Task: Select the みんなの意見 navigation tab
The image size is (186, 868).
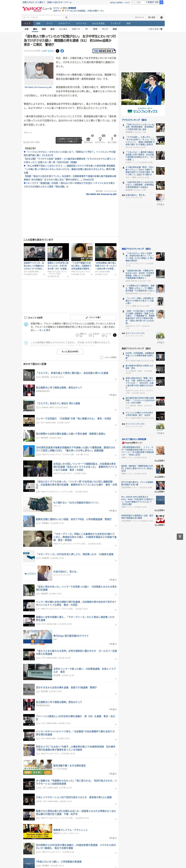Action: coord(98,23)
